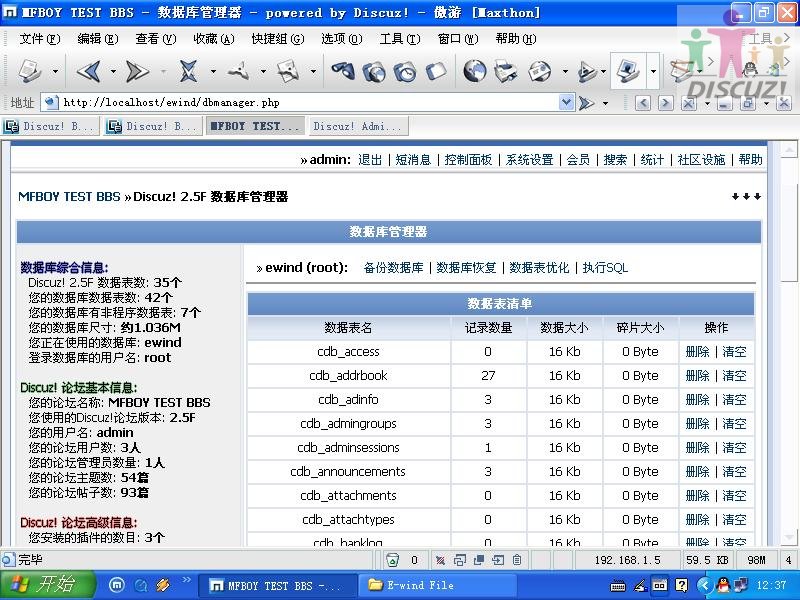Click the 控制面板 navigation link
This screenshot has width=800, height=600.
tap(468, 160)
